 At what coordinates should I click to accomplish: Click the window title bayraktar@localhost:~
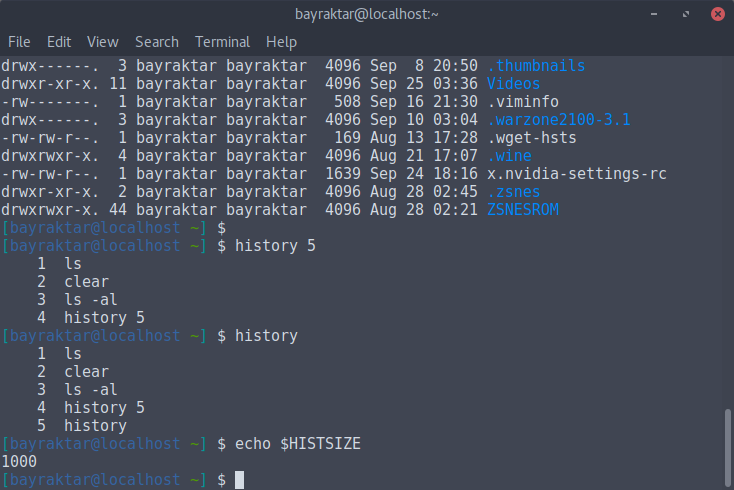coord(367,14)
